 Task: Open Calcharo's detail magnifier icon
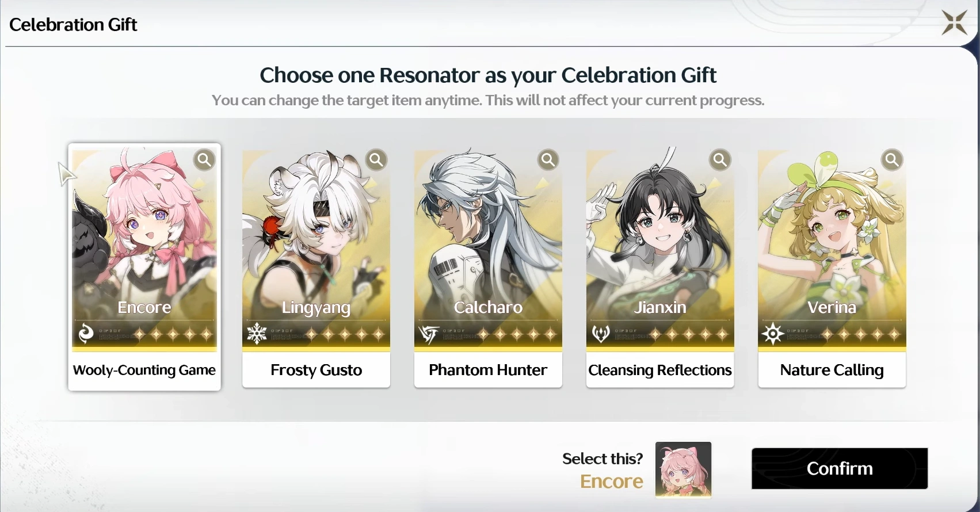[x=548, y=160]
